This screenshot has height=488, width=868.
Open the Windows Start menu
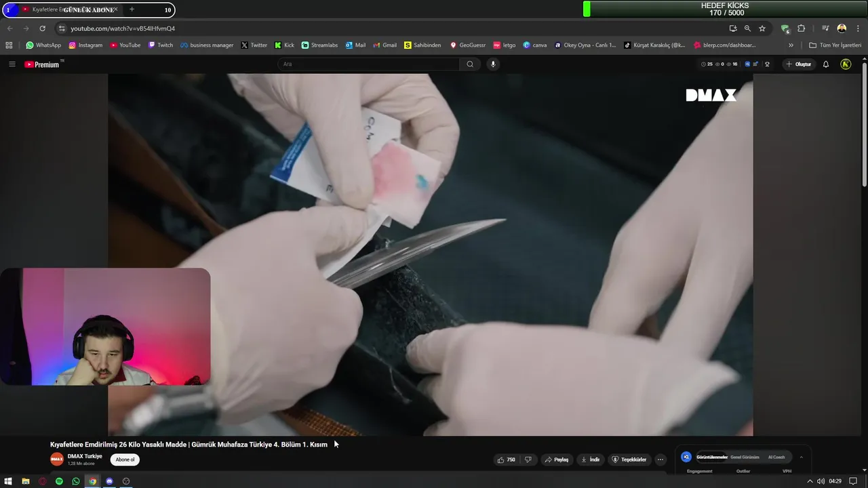click(x=9, y=481)
